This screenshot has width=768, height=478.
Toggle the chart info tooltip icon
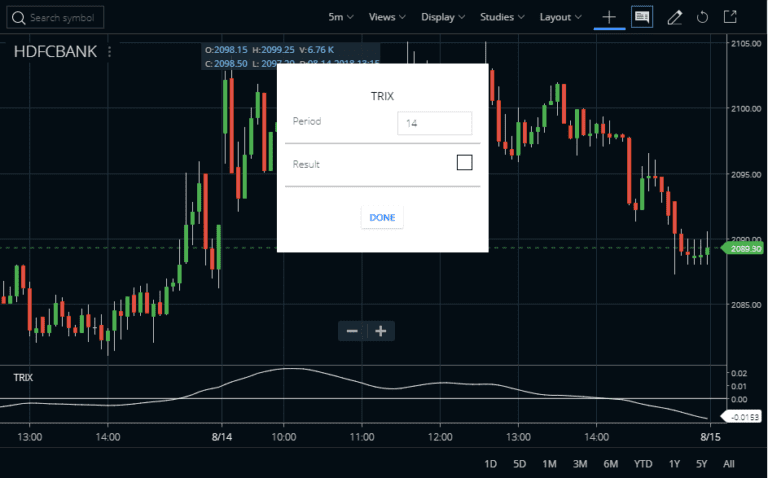(641, 17)
